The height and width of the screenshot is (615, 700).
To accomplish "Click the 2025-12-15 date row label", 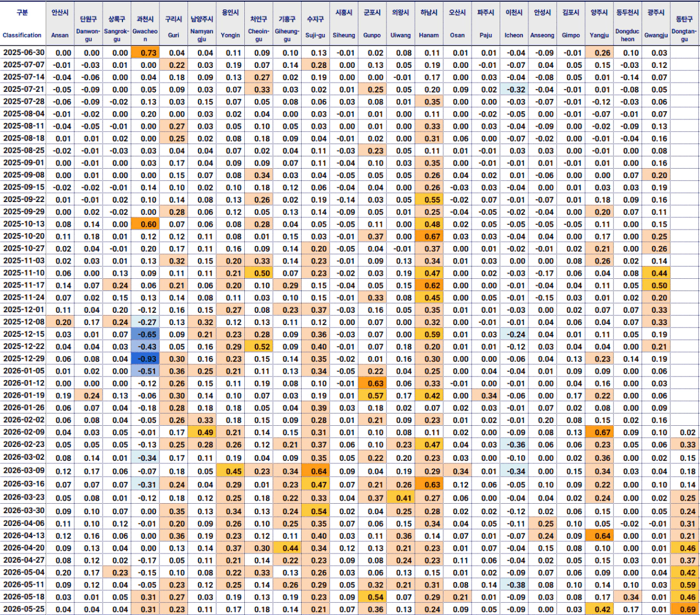I will [x=23, y=334].
